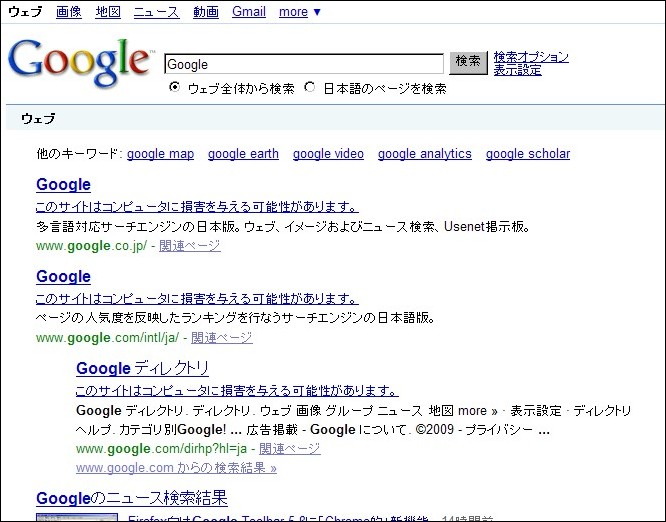Open 関連ページ for www.google.co.jp result
The height and width of the screenshot is (522, 666).
[x=190, y=245]
